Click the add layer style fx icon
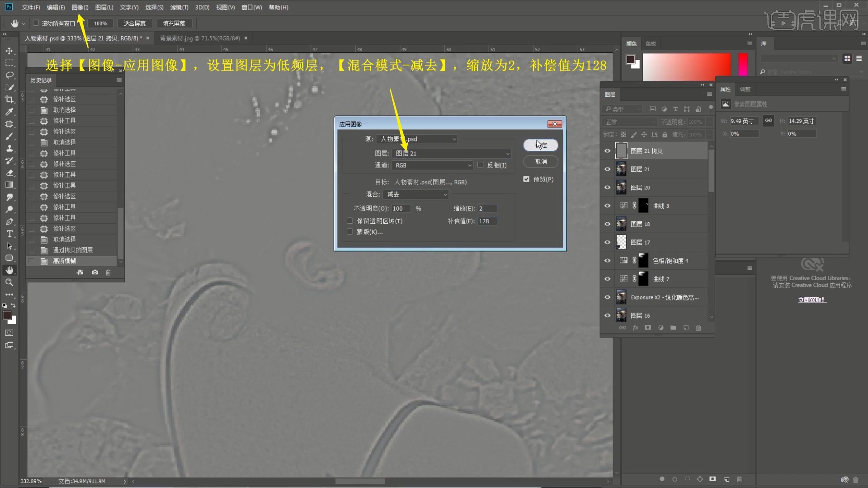The image size is (868, 488). [635, 328]
